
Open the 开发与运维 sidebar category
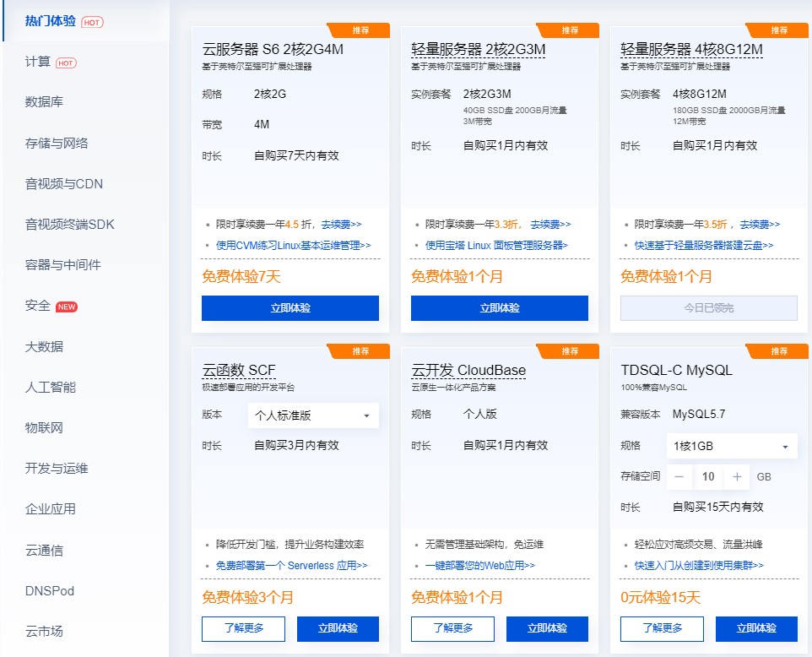pos(57,469)
